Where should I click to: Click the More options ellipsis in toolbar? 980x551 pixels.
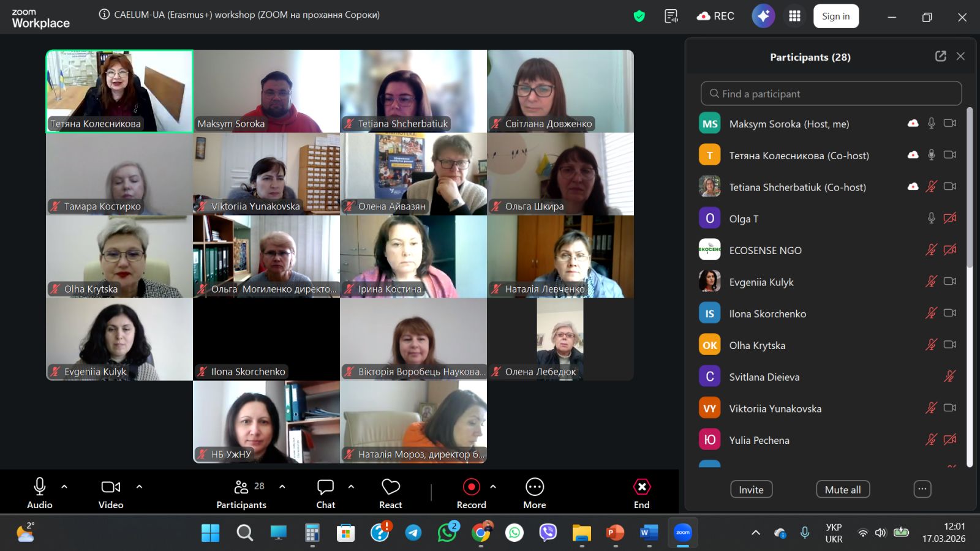click(x=534, y=487)
